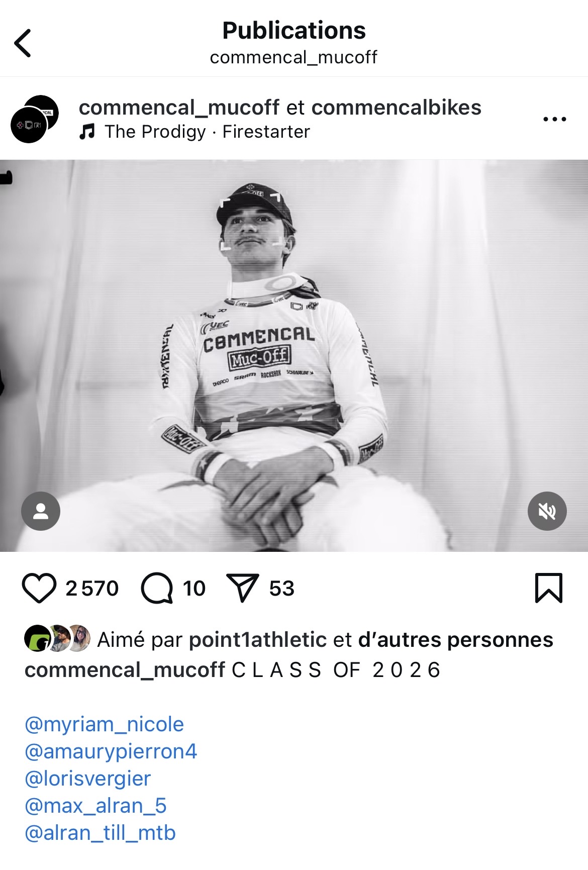Like the post with heart icon
This screenshot has height=870, width=588.
pos(39,588)
